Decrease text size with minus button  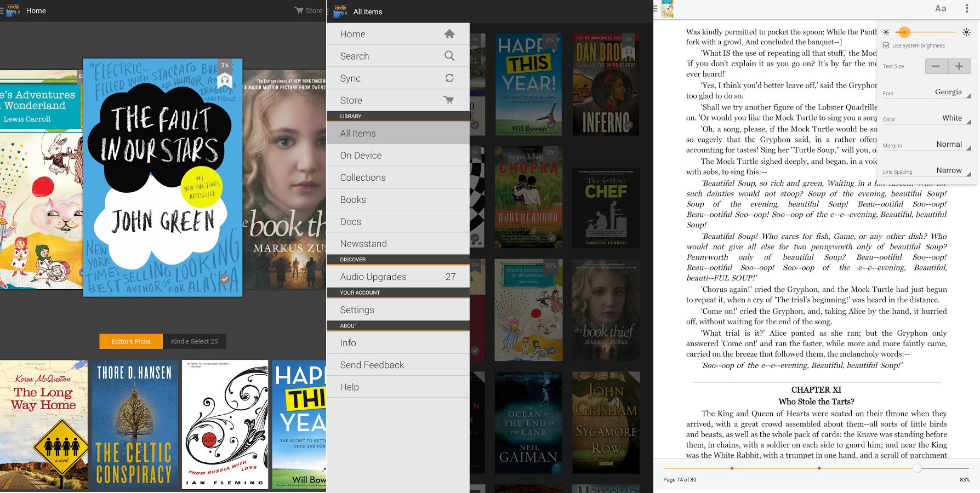[936, 66]
